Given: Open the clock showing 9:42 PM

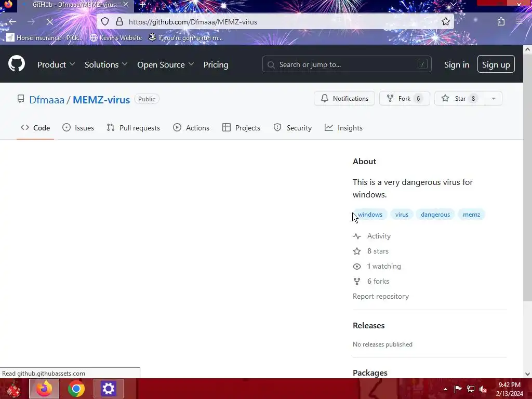Looking at the screenshot, I should 509,389.
